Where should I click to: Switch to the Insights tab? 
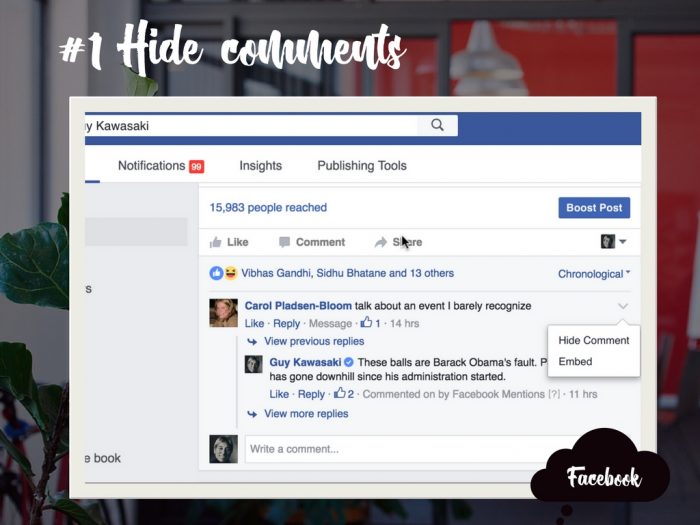tap(261, 166)
